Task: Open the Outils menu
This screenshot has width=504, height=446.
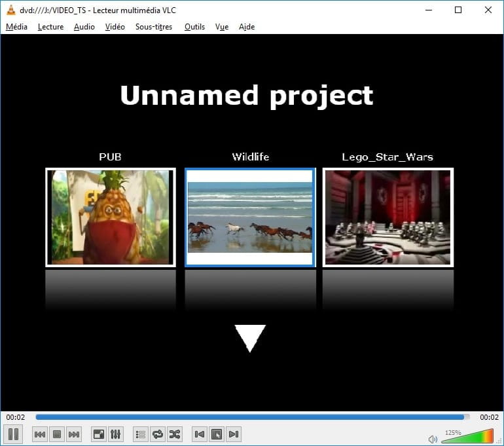Action: pos(194,27)
